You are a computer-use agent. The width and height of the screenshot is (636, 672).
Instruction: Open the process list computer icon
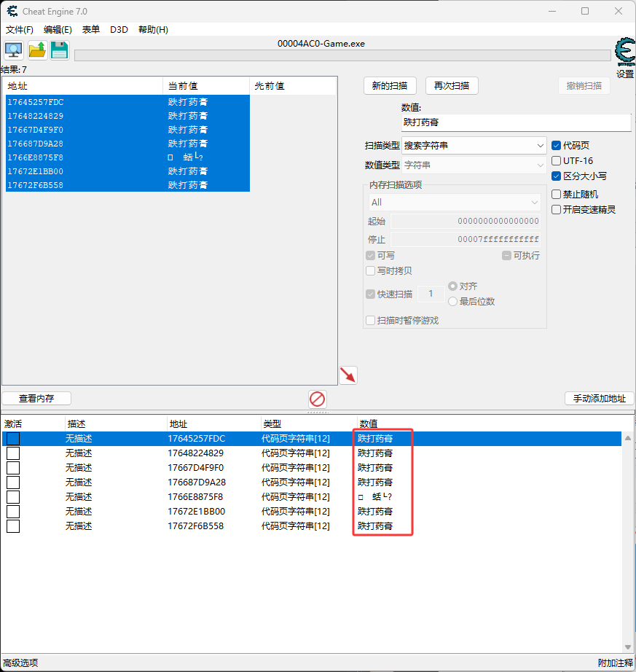pos(14,50)
